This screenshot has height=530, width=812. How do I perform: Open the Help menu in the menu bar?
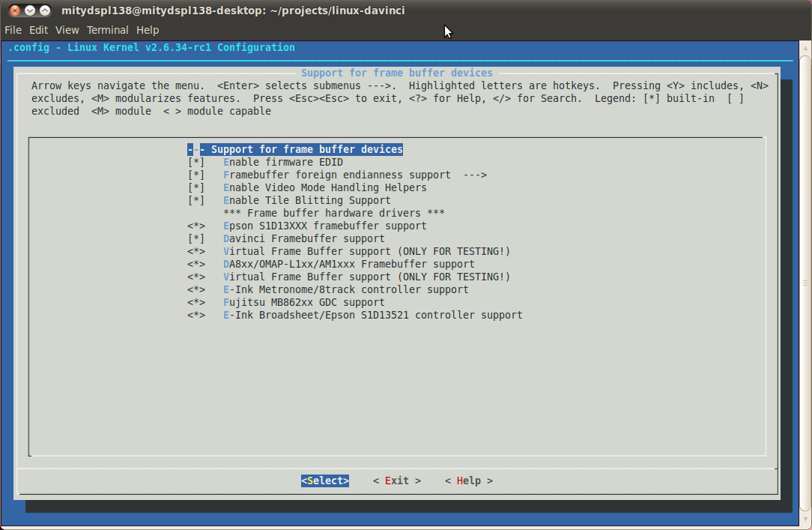(x=148, y=30)
